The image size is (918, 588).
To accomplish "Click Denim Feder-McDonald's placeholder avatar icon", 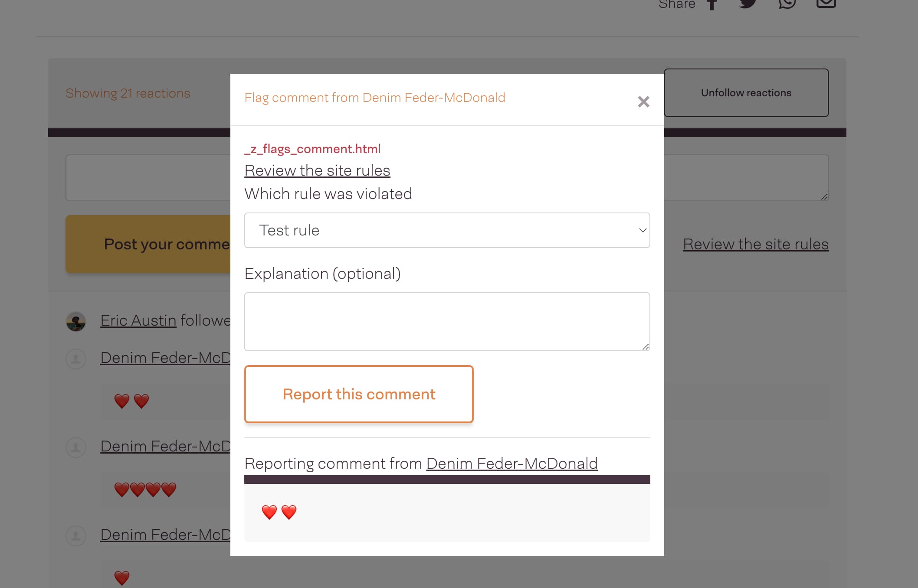I will [x=76, y=359].
